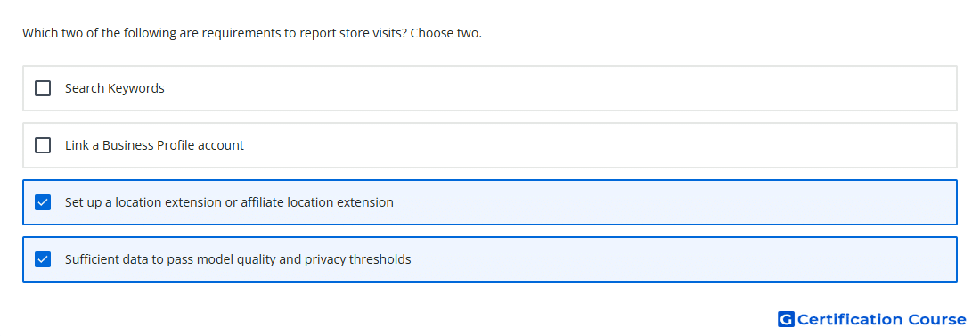Click the word 'thresholds' in last option
Image resolution: width=980 pixels, height=336 pixels.
tap(380, 259)
